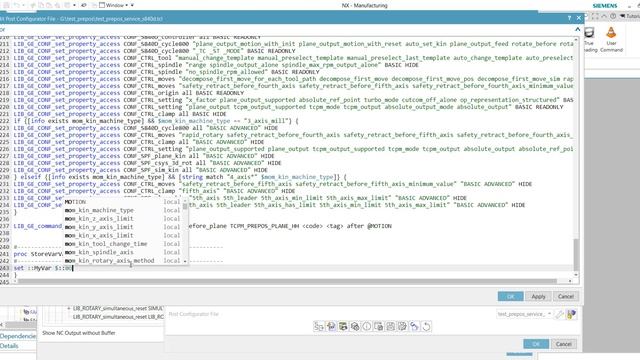This screenshot has height=360, width=640.
Task: Click the lower dialog's OK button
Action: pyautogui.click(x=536, y=344)
